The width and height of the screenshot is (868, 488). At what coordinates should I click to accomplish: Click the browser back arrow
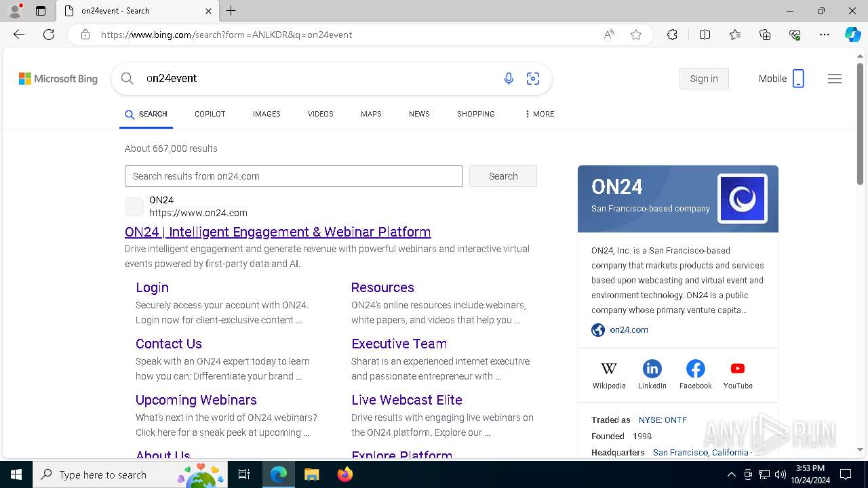pos(19,35)
